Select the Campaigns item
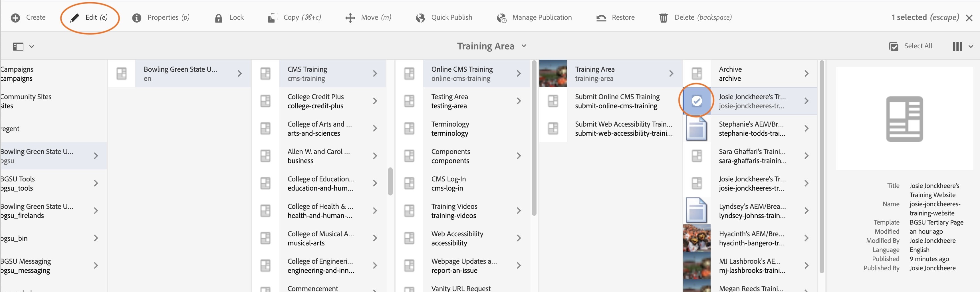 tap(53, 73)
